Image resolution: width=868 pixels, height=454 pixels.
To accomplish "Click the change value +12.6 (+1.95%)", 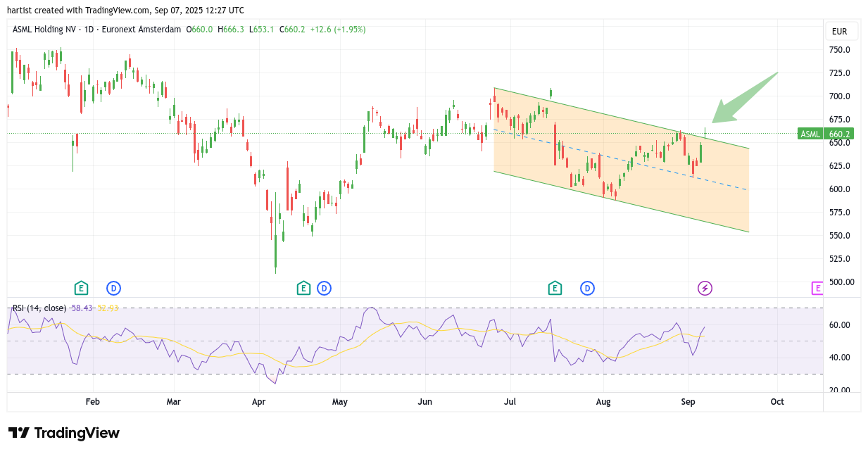I will [337, 30].
